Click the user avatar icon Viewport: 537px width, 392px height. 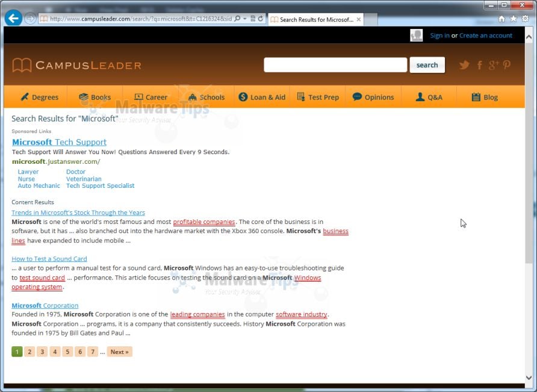(x=416, y=36)
